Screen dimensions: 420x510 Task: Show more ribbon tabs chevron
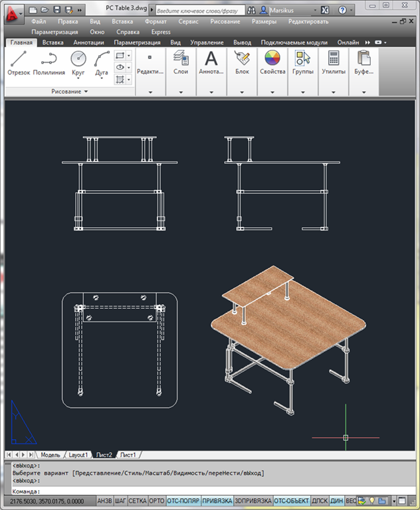click(367, 42)
